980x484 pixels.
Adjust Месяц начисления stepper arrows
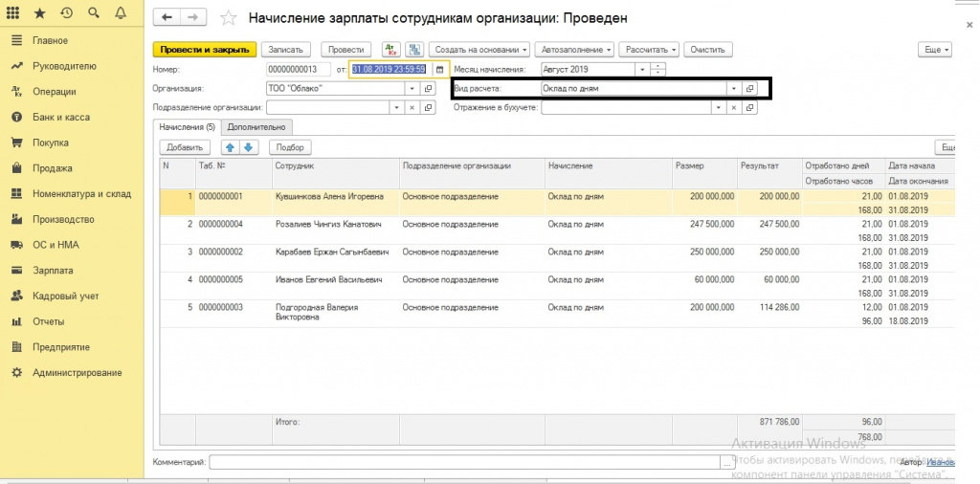pyautogui.click(x=658, y=69)
